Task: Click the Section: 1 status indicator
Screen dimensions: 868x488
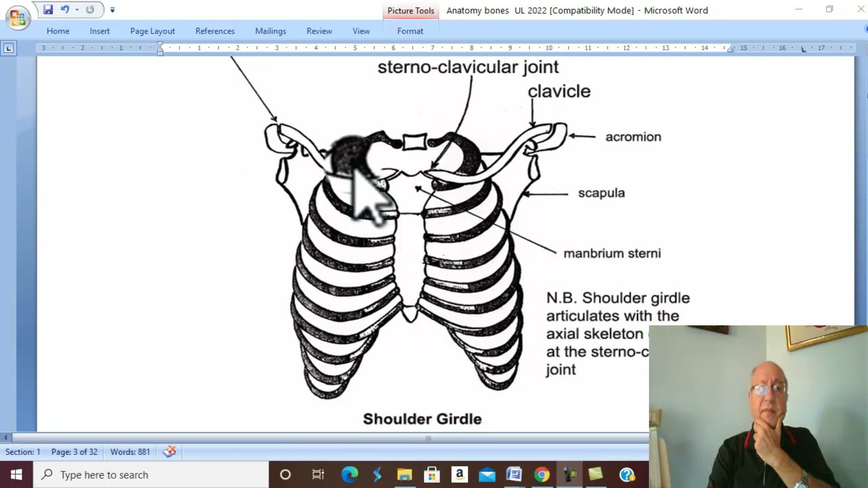Action: click(23, 452)
